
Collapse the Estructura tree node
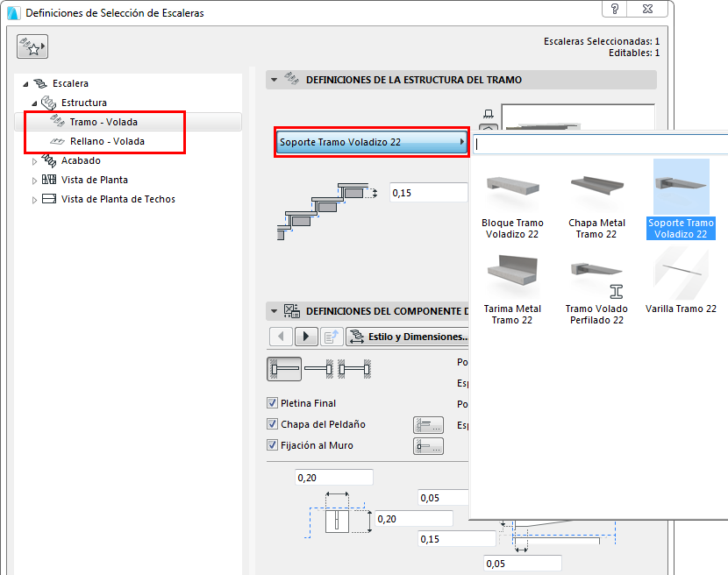[34, 103]
